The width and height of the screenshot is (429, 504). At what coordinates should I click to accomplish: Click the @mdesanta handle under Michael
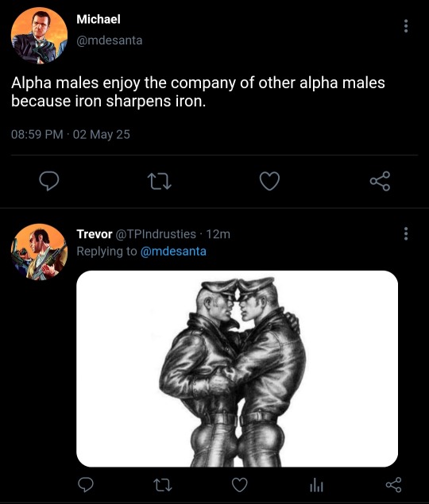tap(110, 40)
